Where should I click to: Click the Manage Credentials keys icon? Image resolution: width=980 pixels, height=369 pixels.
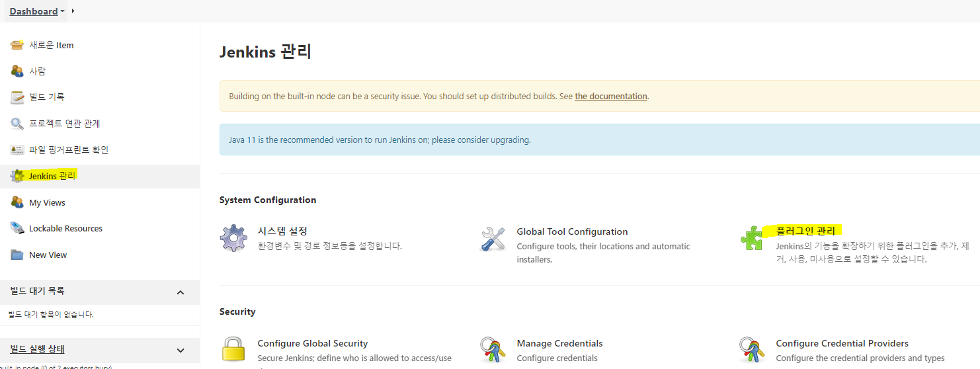coord(493,350)
